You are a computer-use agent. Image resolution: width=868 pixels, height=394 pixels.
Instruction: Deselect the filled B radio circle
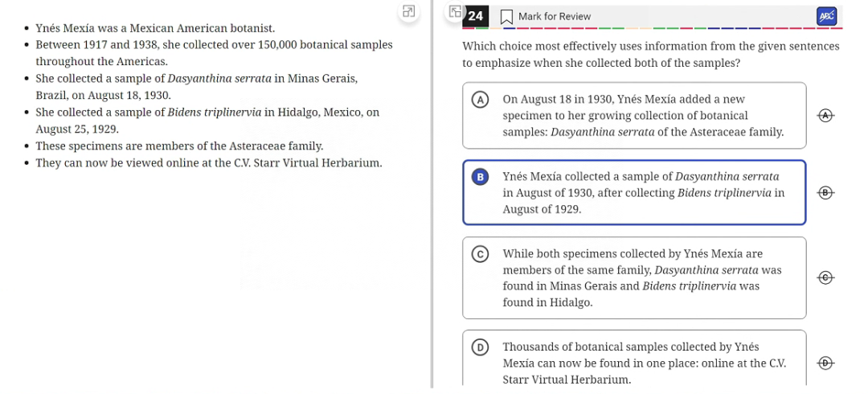pos(479,177)
